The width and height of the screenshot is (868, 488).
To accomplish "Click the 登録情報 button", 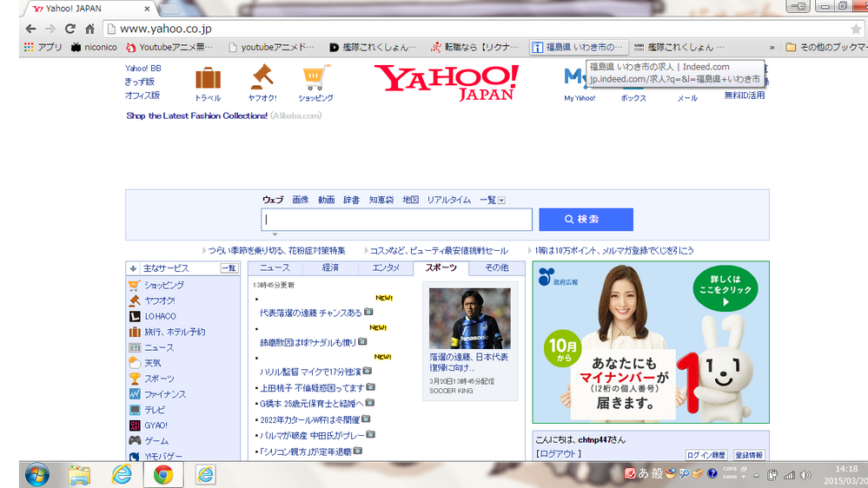I will (x=748, y=455).
